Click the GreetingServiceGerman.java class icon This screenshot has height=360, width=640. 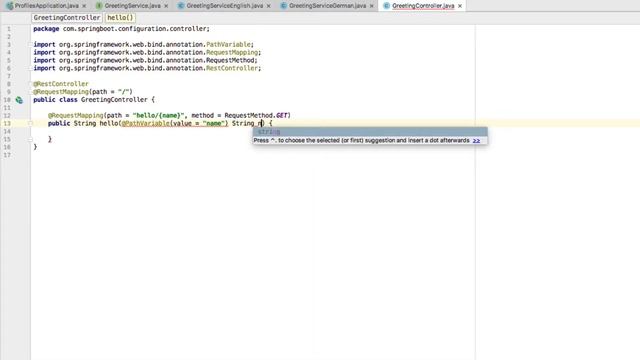(284, 6)
